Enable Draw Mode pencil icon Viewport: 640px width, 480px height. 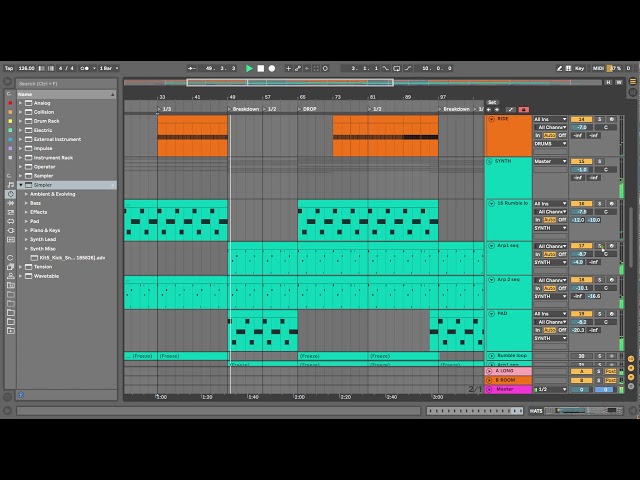click(559, 68)
